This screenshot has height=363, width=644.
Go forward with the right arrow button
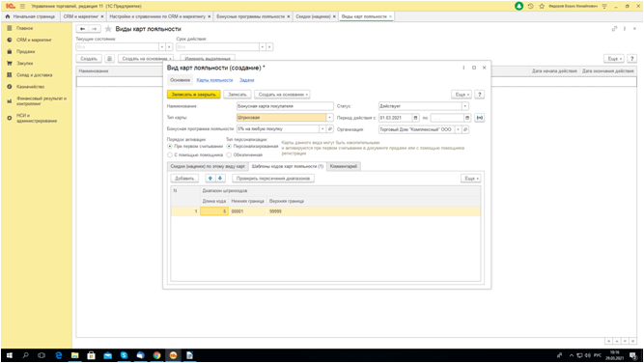[x=95, y=29]
